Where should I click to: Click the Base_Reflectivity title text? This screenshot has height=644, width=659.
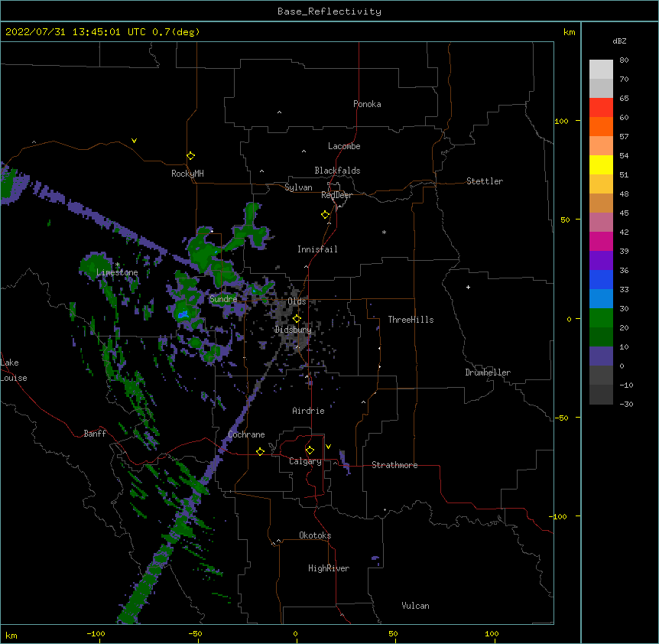329,11
